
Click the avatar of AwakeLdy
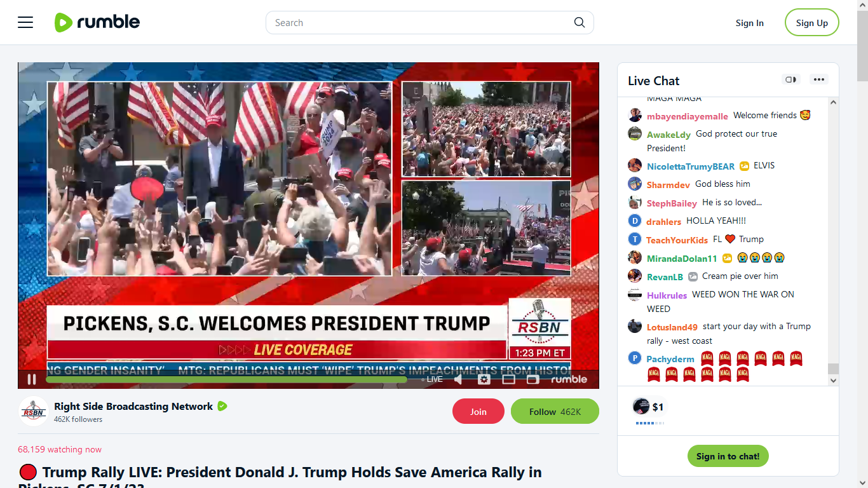tap(635, 133)
